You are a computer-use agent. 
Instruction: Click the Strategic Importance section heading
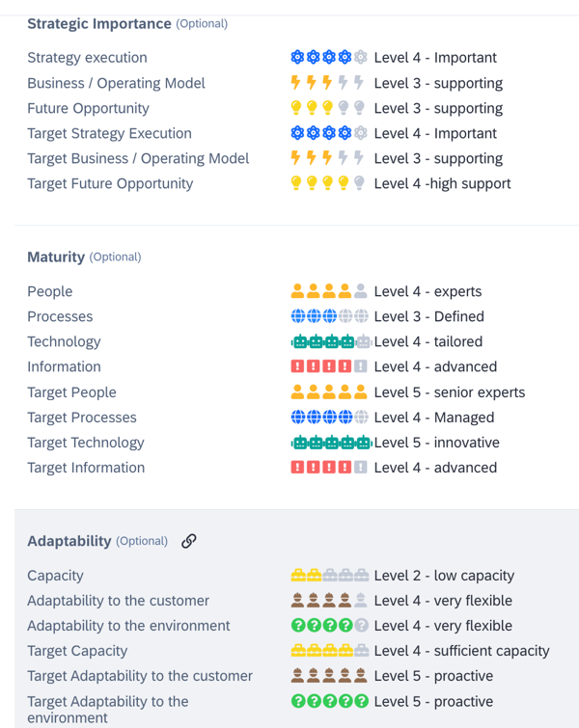pyautogui.click(x=99, y=23)
